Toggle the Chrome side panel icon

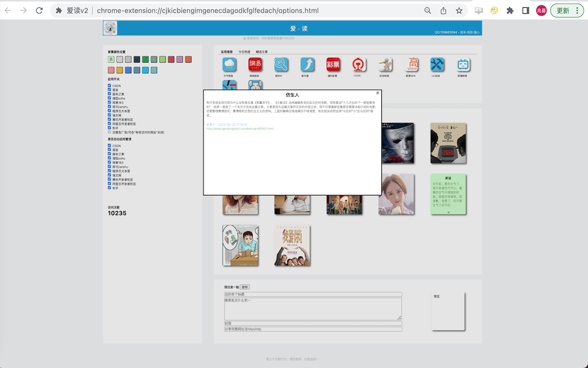click(526, 11)
